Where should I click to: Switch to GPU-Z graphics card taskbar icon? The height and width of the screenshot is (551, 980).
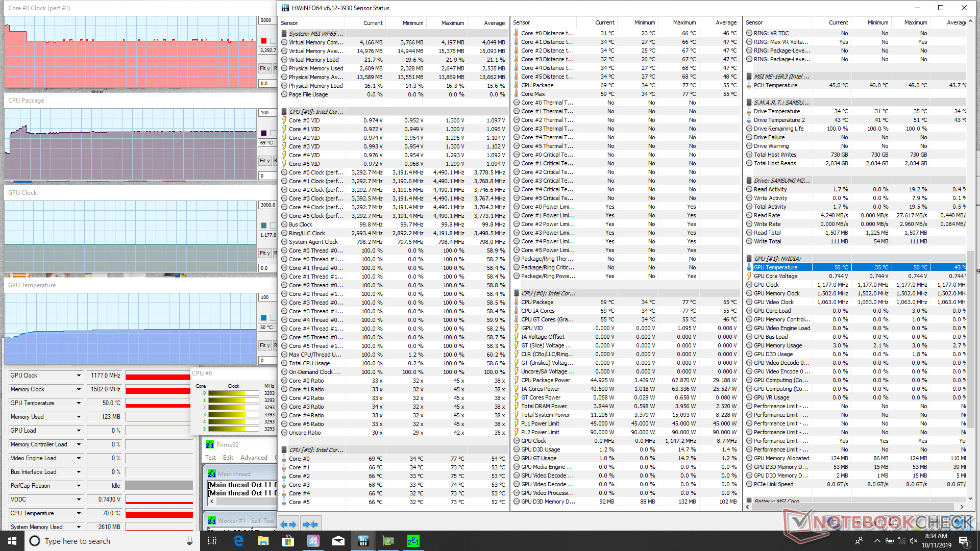tap(388, 541)
